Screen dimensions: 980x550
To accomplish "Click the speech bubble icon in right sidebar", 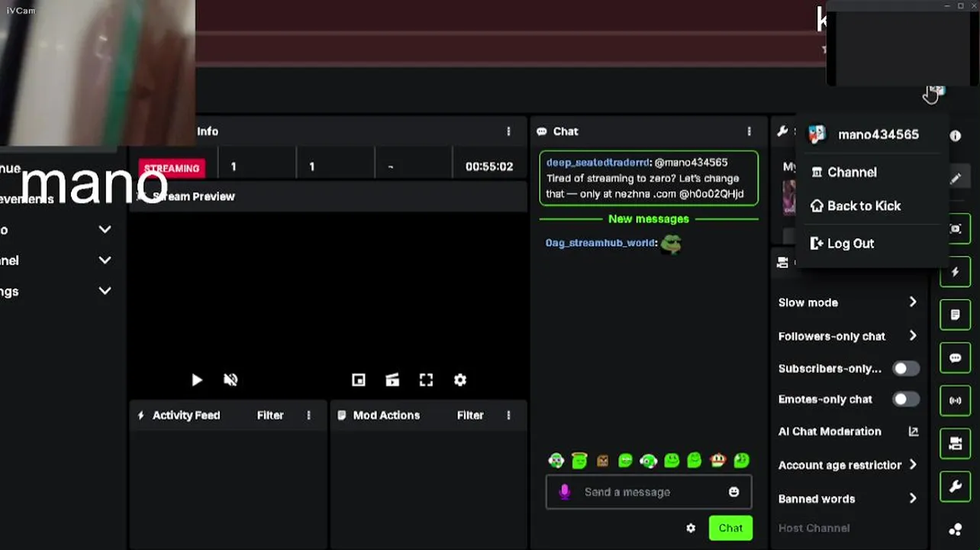I will (955, 357).
